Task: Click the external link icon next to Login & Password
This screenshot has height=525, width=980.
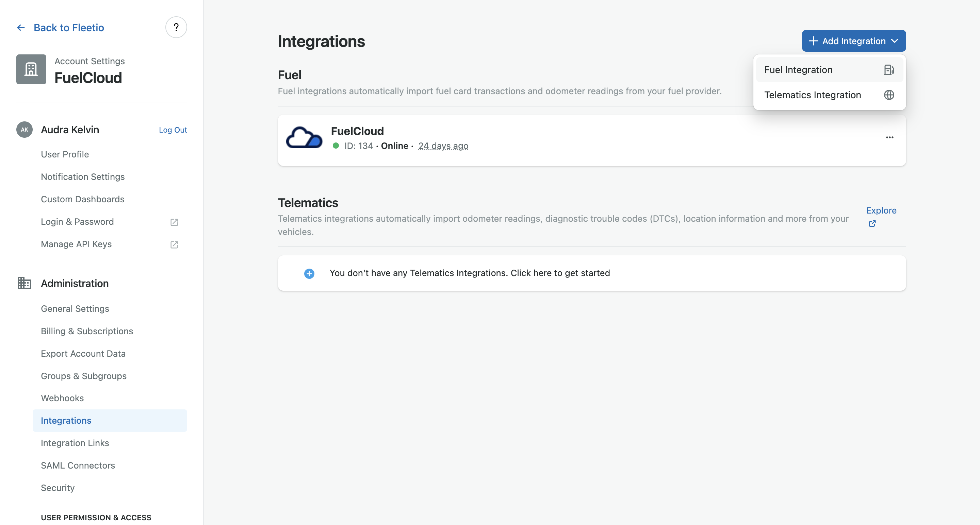Action: (x=174, y=222)
